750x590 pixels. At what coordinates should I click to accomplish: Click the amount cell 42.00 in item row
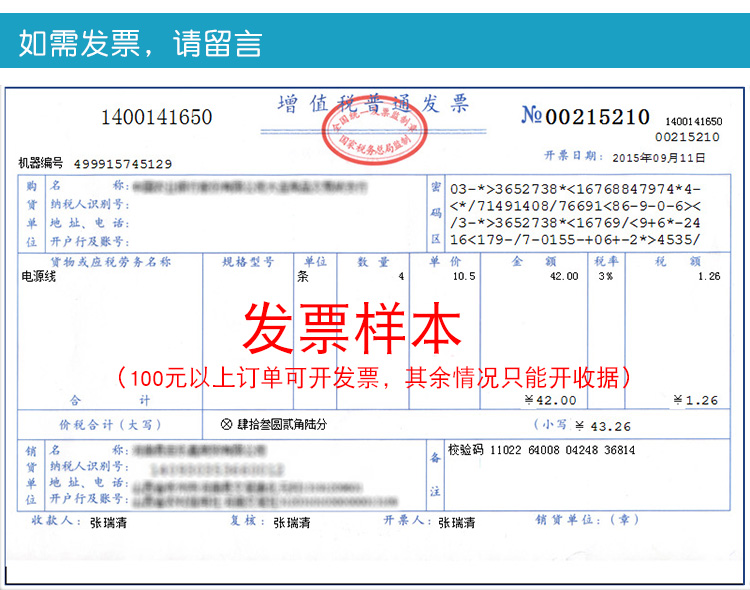[x=564, y=277]
